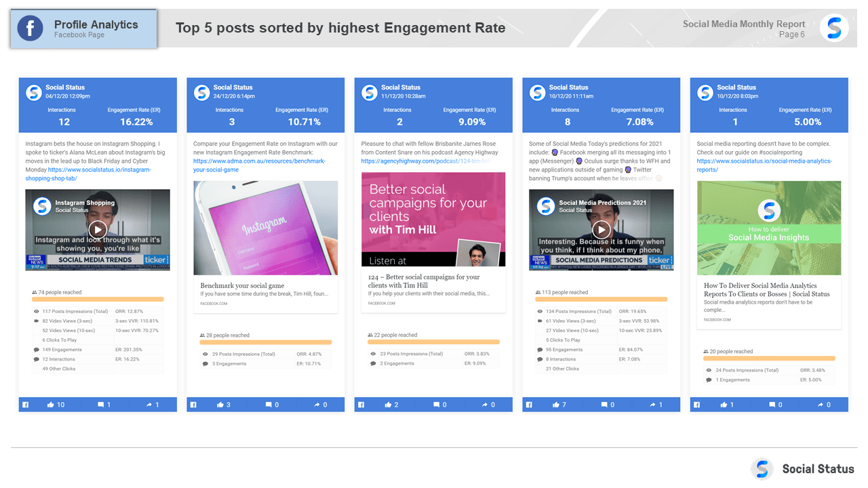The height and width of the screenshot is (488, 868).
Task: Click the orange reach bar under 74 people reached
Action: click(98, 299)
